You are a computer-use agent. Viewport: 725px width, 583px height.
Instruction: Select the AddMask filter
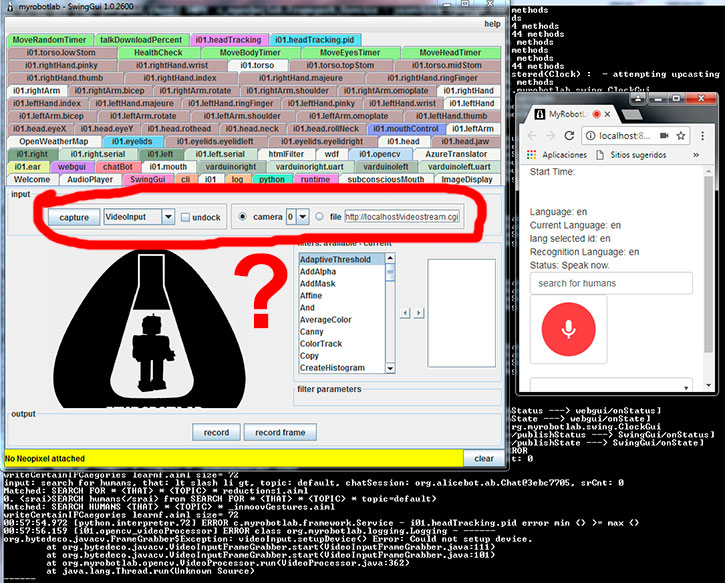[x=342, y=284]
